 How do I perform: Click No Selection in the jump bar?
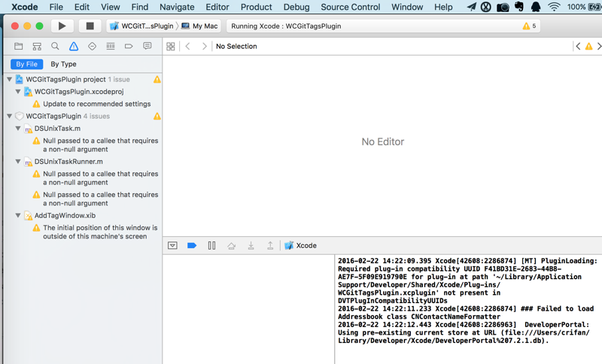click(x=236, y=47)
